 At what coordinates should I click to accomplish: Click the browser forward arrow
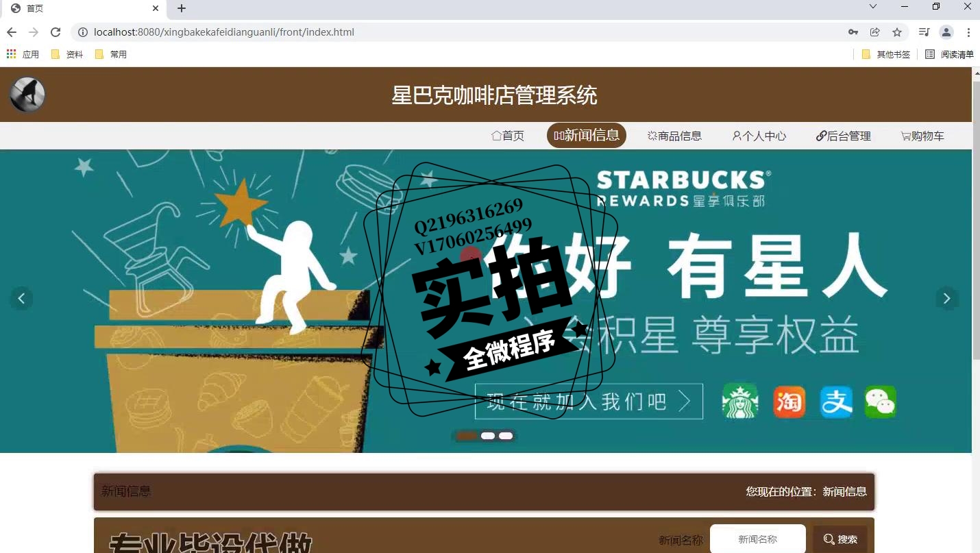point(34,32)
